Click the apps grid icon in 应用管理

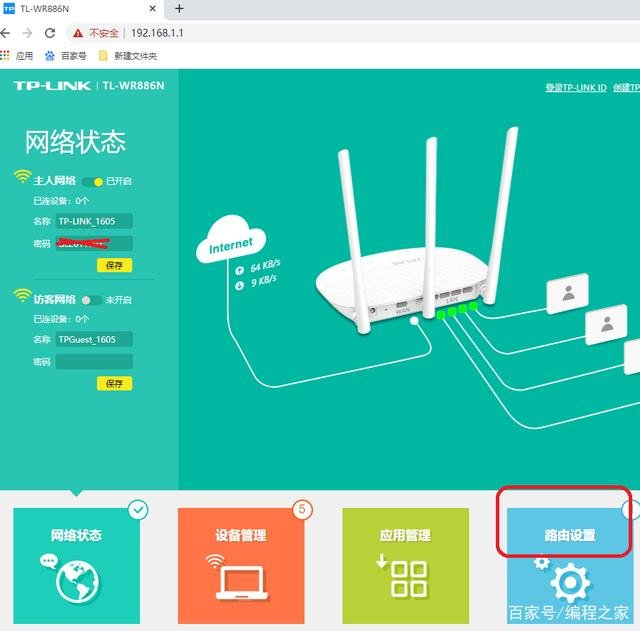(x=409, y=579)
